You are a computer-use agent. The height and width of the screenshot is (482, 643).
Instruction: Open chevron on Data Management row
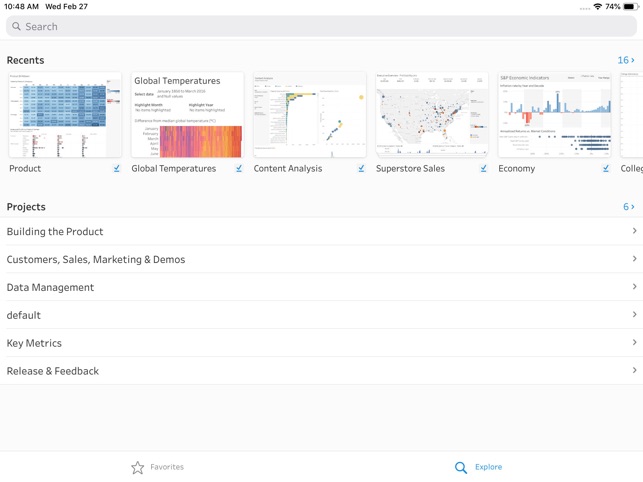click(634, 287)
